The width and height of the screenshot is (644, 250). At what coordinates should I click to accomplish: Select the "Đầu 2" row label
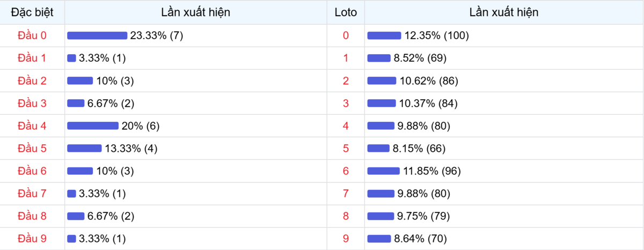tap(32, 81)
